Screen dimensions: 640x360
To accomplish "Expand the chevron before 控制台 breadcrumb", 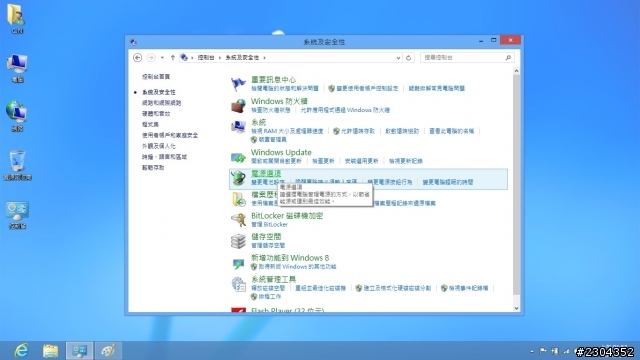I will point(192,58).
